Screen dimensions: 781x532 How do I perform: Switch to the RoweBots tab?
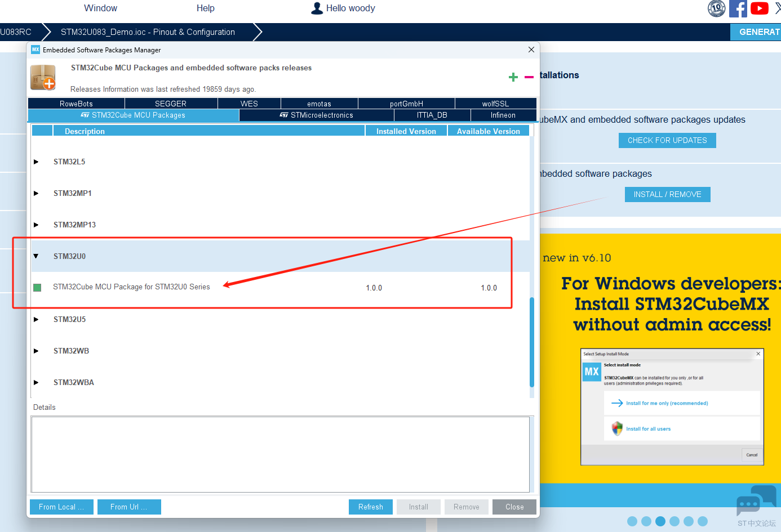76,104
